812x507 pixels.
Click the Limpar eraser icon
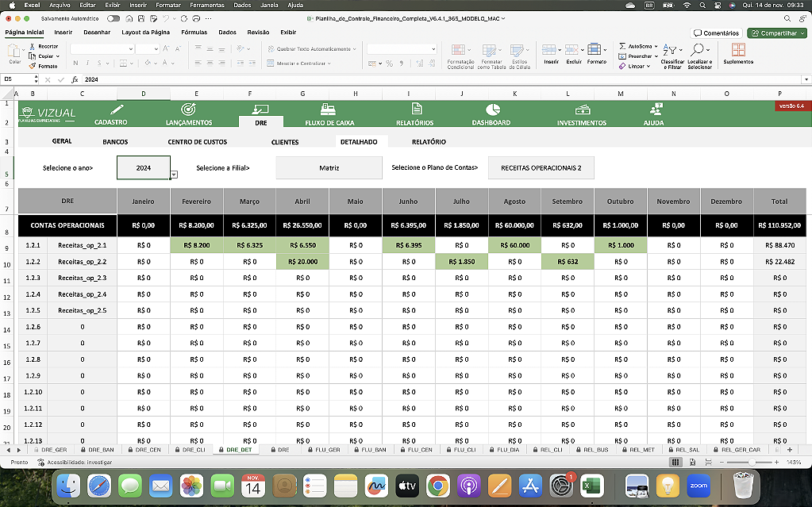tap(622, 66)
